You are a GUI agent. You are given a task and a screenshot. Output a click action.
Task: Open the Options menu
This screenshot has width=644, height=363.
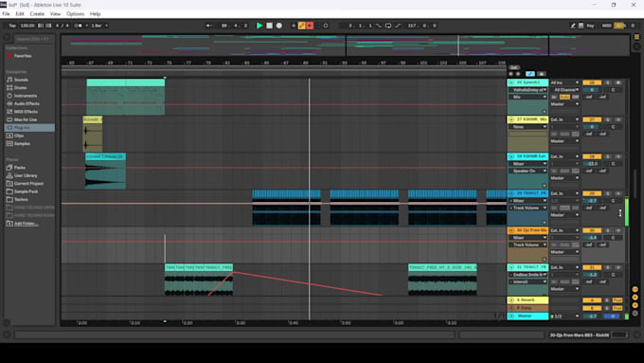pyautogui.click(x=75, y=13)
